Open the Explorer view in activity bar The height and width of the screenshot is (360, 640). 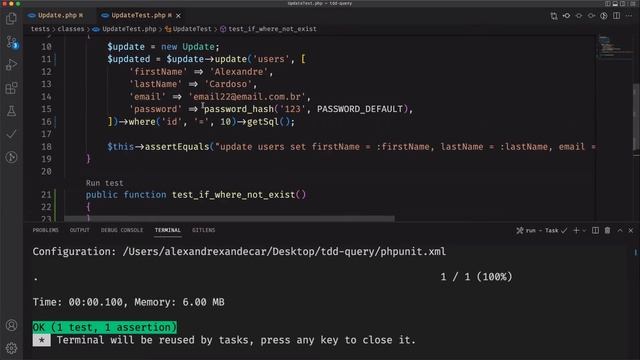tap(11, 18)
